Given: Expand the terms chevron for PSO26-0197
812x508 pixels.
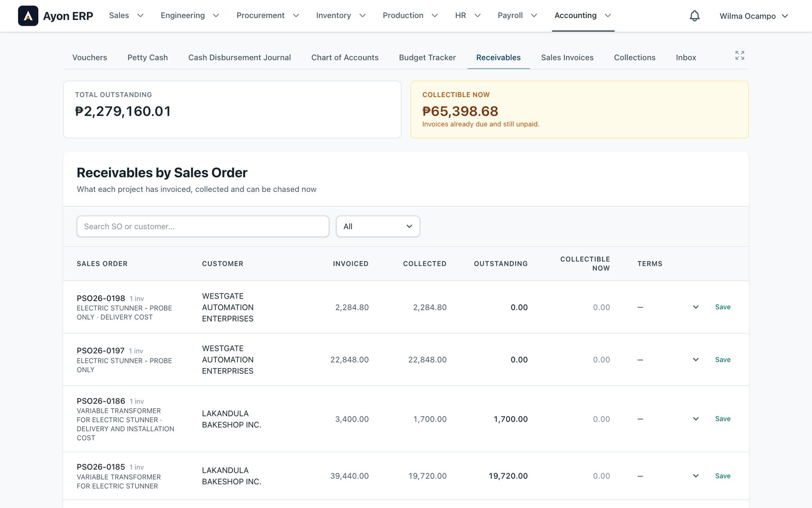Looking at the screenshot, I should 696,359.
